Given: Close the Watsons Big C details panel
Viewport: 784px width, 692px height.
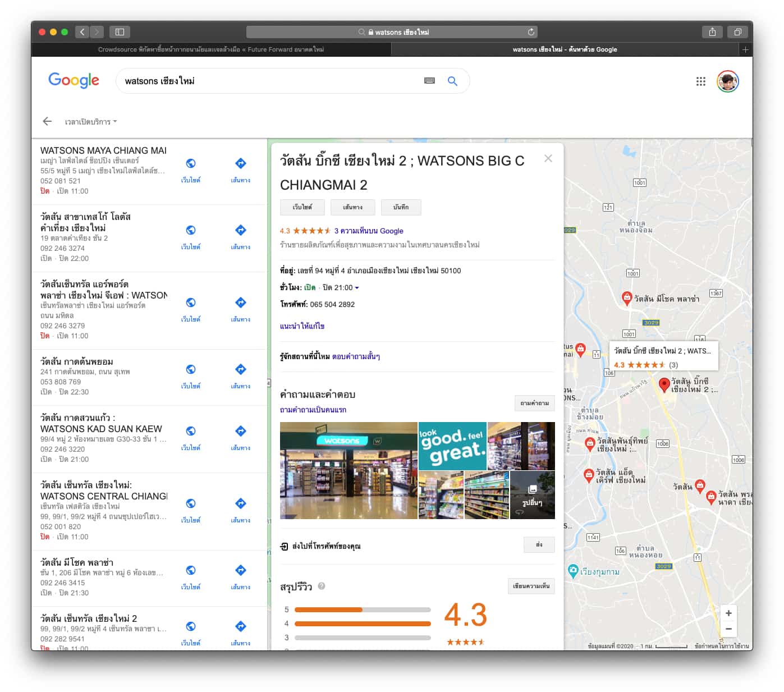Looking at the screenshot, I should (548, 159).
